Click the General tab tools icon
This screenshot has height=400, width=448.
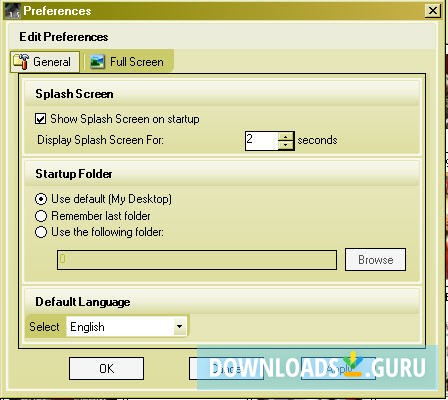coord(21,62)
